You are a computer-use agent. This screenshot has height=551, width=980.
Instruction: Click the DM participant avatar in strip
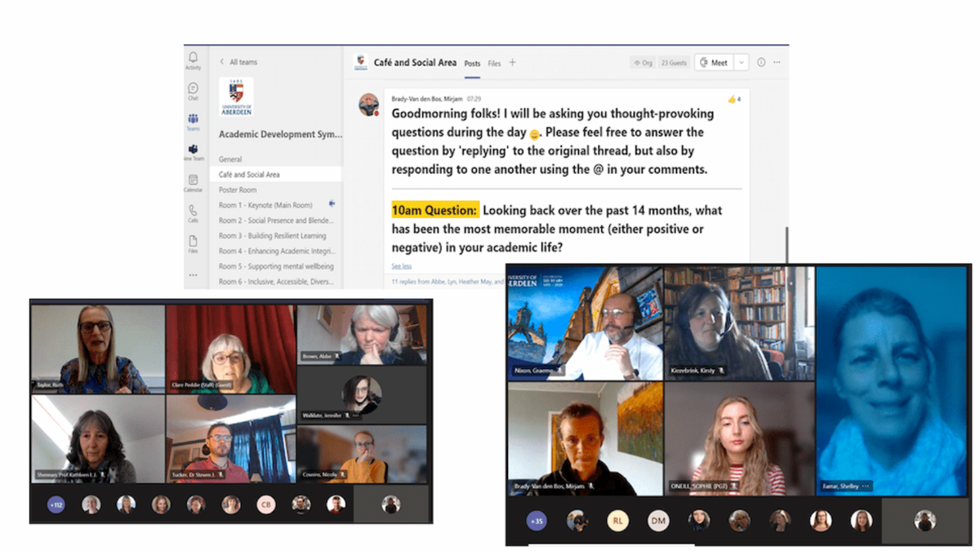658,520
